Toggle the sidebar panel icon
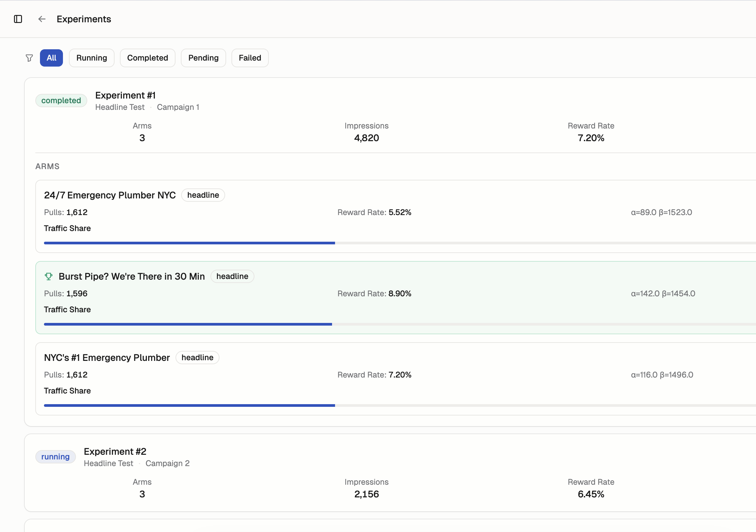Image resolution: width=756 pixels, height=532 pixels. (18, 19)
